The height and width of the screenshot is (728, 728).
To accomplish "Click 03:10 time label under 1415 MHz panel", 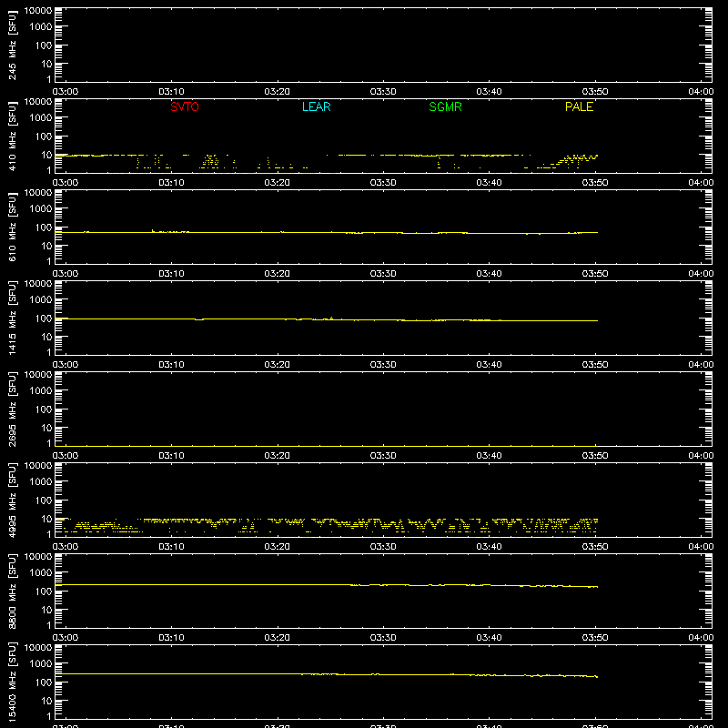I will (x=171, y=365).
